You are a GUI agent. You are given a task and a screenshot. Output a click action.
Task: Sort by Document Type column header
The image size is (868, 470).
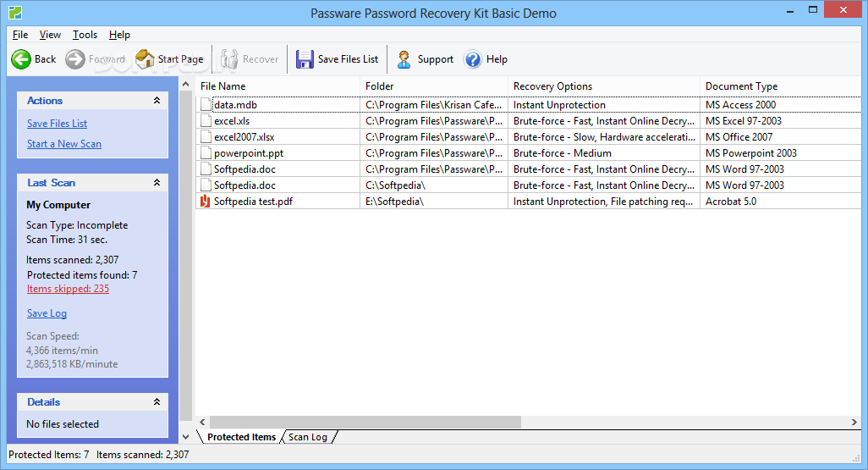tap(781, 86)
